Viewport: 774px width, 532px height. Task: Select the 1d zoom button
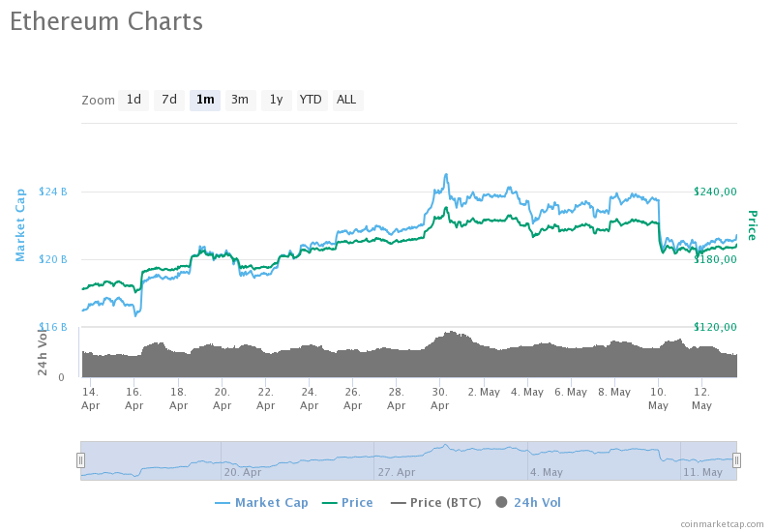[x=134, y=101]
